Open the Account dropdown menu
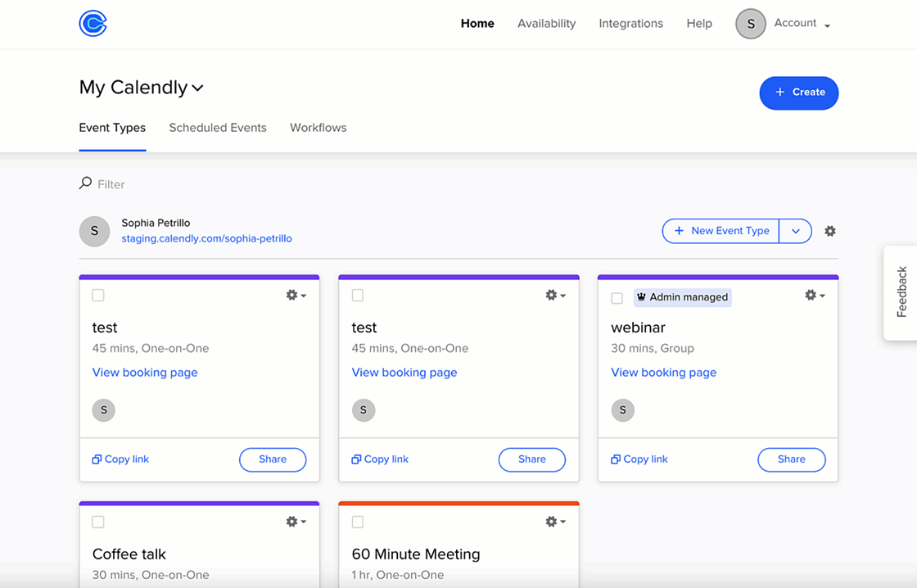This screenshot has height=588, width=917. (802, 24)
